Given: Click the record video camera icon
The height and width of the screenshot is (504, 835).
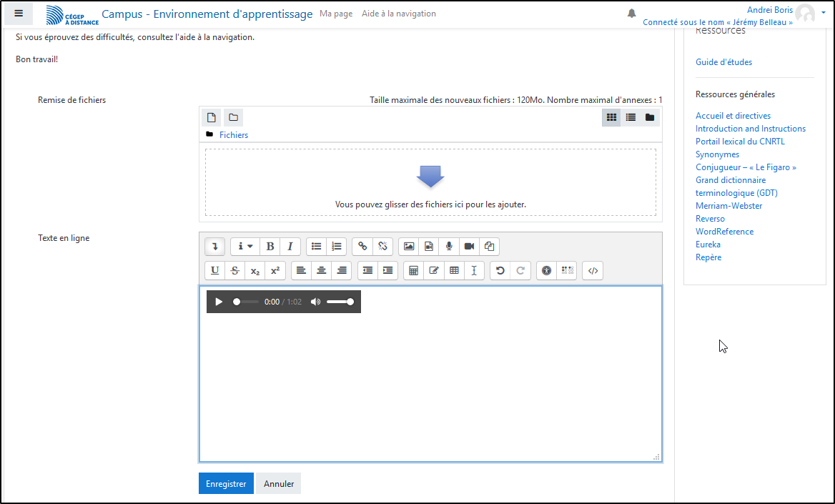Looking at the screenshot, I should click(x=469, y=247).
